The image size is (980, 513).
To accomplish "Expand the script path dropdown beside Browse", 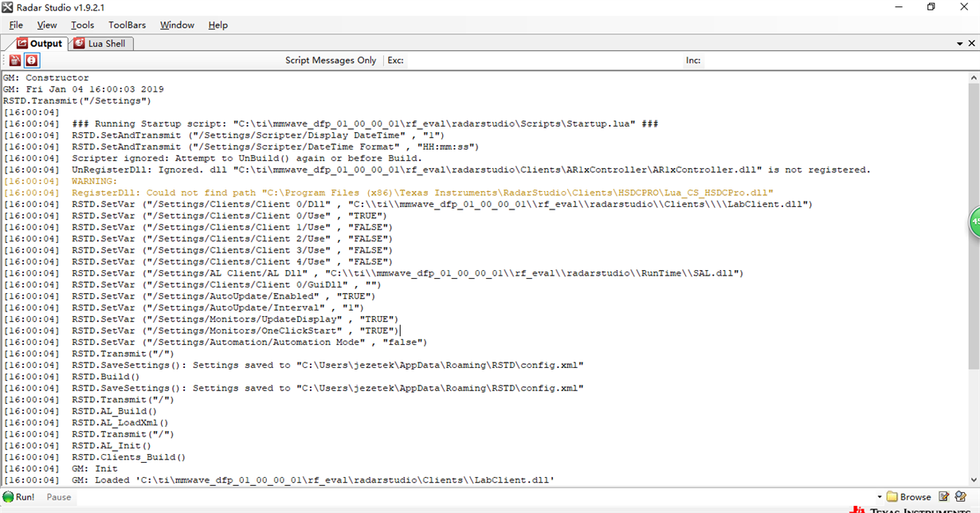I will click(x=880, y=497).
